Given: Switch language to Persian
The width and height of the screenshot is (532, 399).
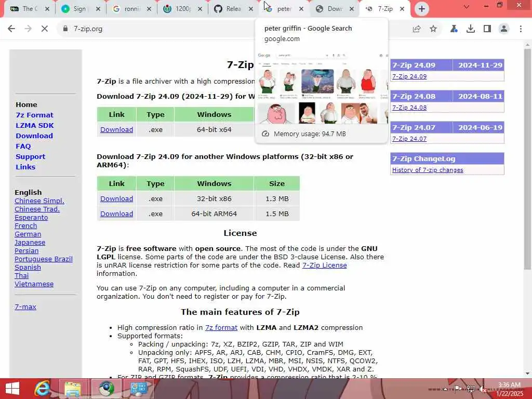Looking at the screenshot, I should pos(26,251).
